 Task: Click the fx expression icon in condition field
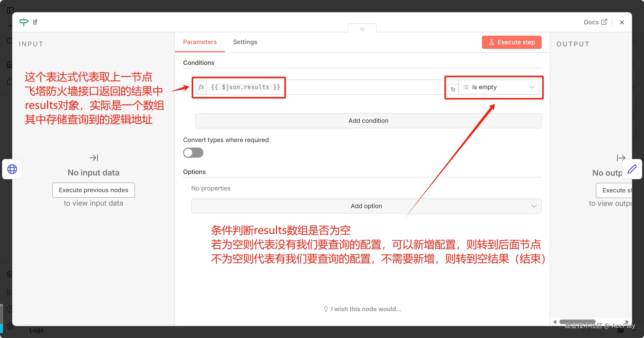[x=201, y=87]
